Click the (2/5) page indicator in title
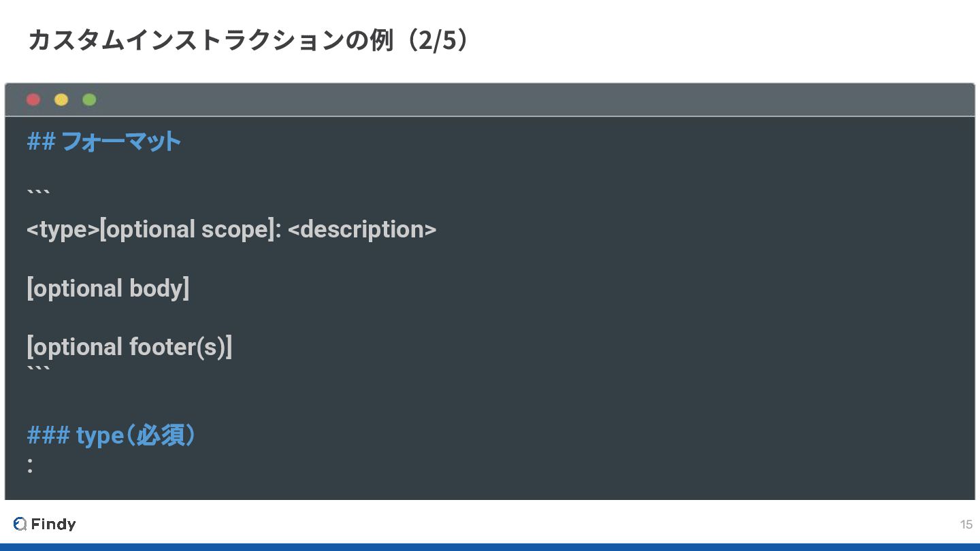Screen dimensions: 980x551 tap(435, 40)
